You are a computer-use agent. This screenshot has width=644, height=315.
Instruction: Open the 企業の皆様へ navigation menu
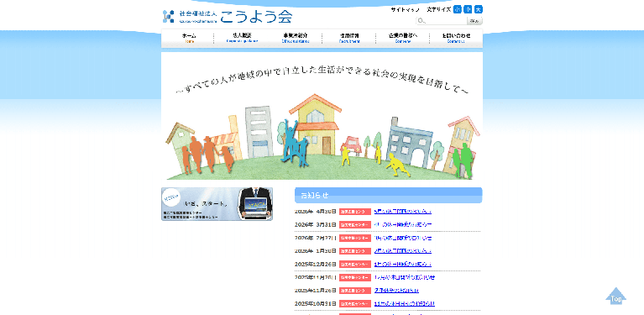(x=403, y=38)
